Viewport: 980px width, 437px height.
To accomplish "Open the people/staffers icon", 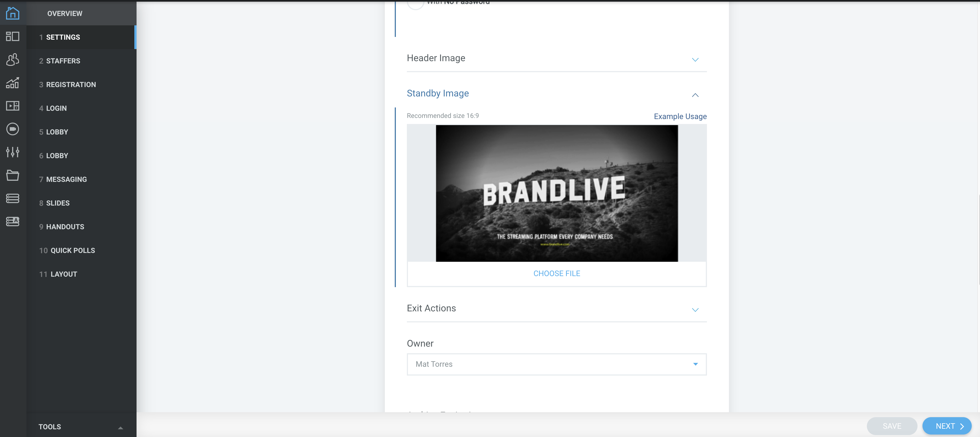I will tap(13, 60).
